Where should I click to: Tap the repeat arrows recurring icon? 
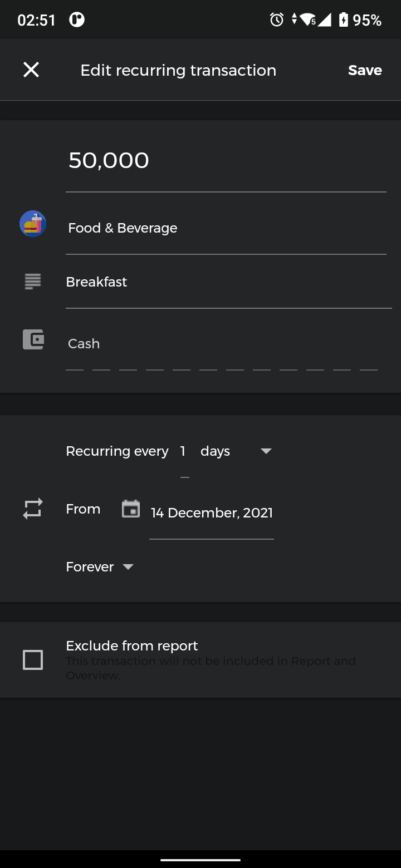[x=33, y=509]
